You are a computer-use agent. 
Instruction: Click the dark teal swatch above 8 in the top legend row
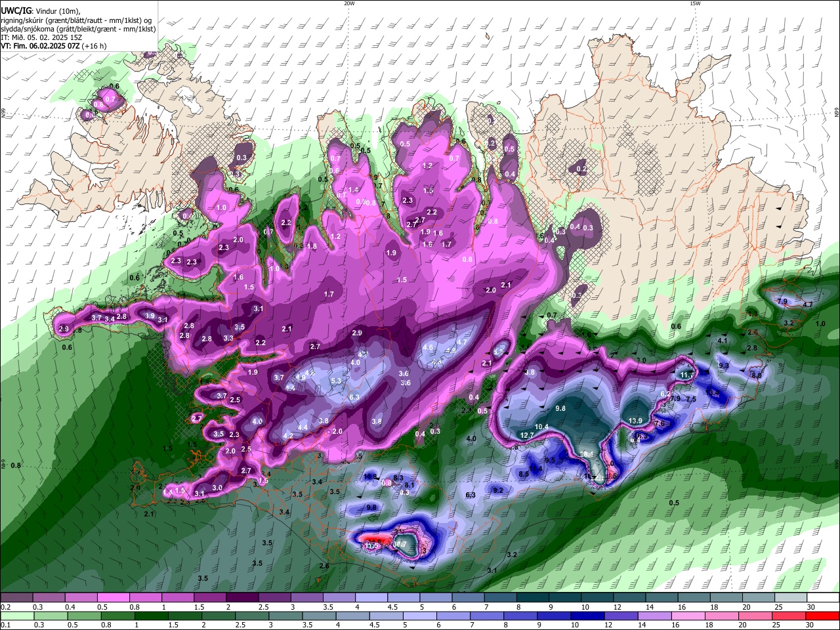(532, 598)
